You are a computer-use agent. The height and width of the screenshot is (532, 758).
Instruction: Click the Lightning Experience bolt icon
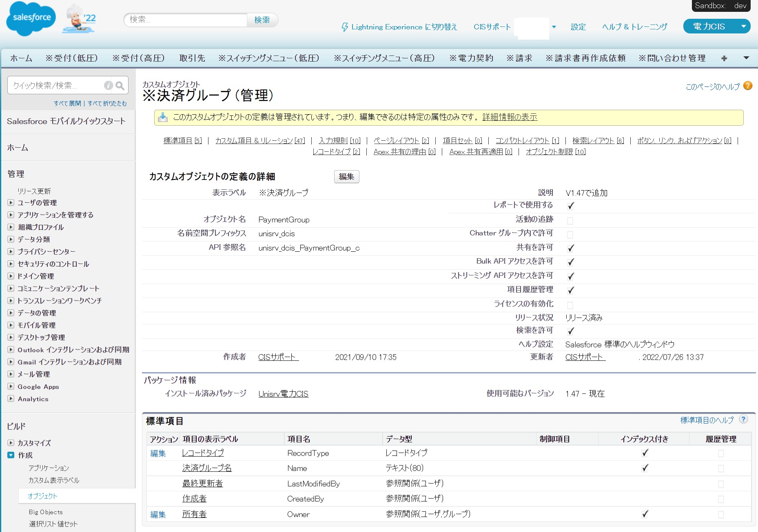(x=345, y=27)
